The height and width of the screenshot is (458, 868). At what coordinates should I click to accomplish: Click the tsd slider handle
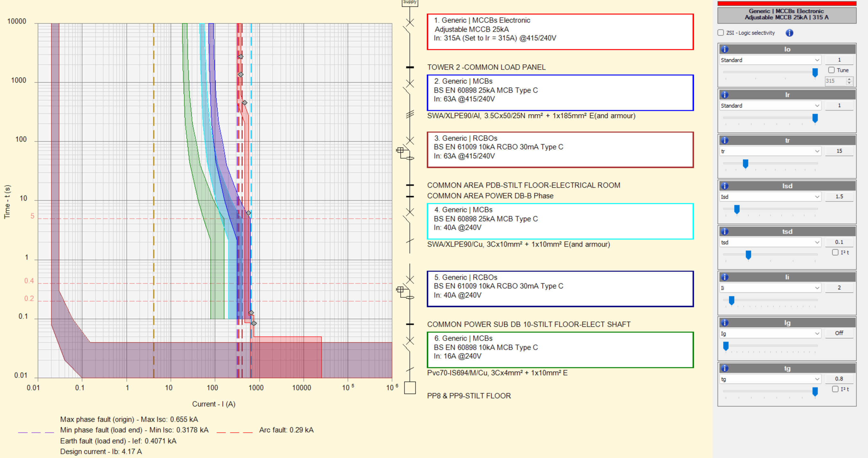pos(748,255)
